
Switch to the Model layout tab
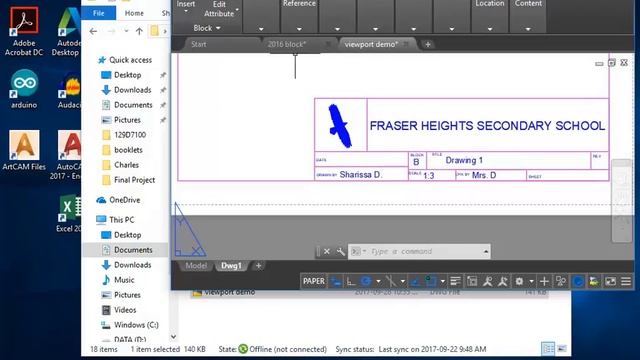tap(196, 266)
